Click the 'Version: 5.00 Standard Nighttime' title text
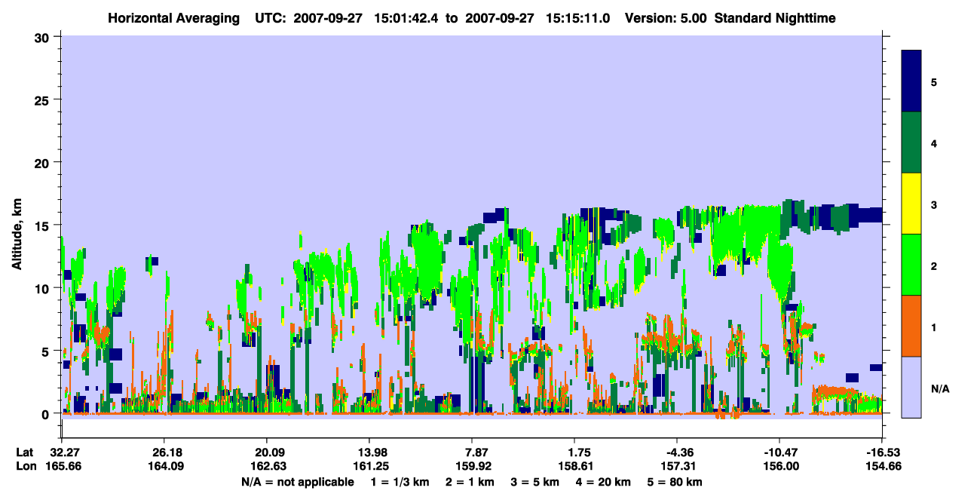980x503 pixels. 730,18
